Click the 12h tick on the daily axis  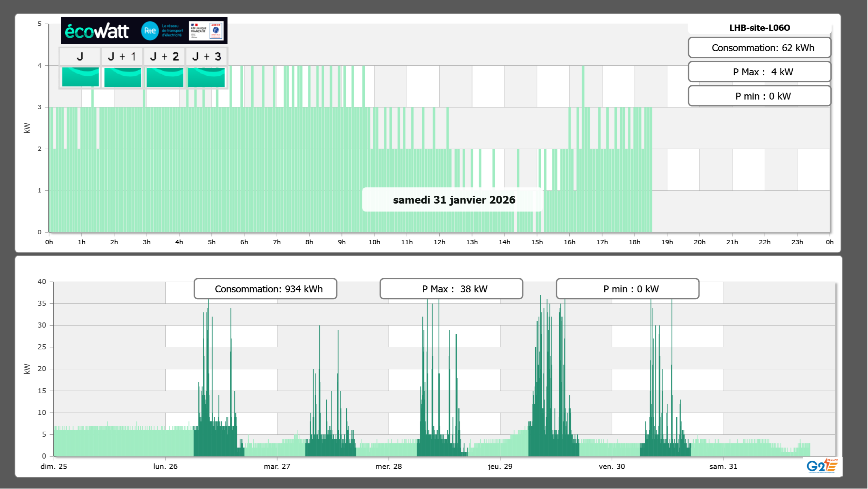coord(439,242)
